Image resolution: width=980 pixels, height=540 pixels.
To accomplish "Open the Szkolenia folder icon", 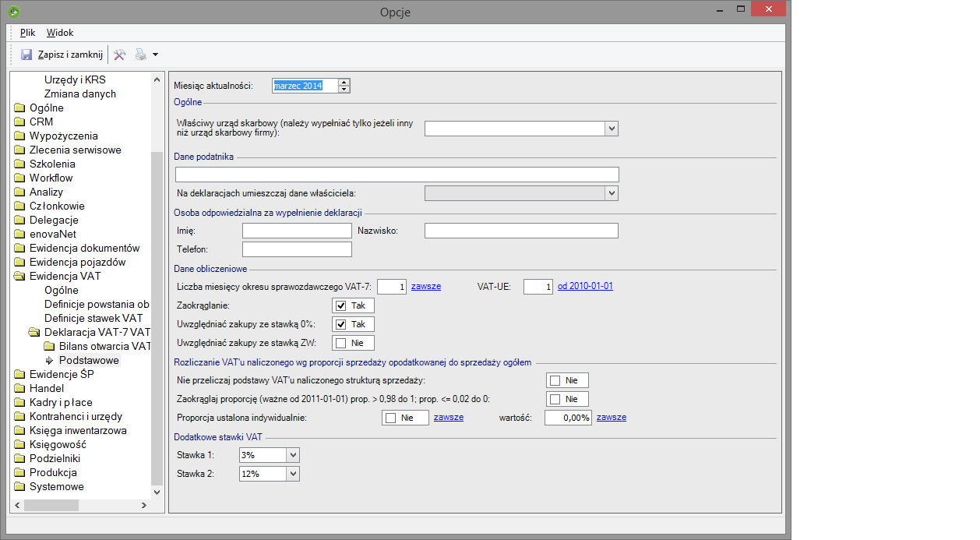I will pos(20,164).
